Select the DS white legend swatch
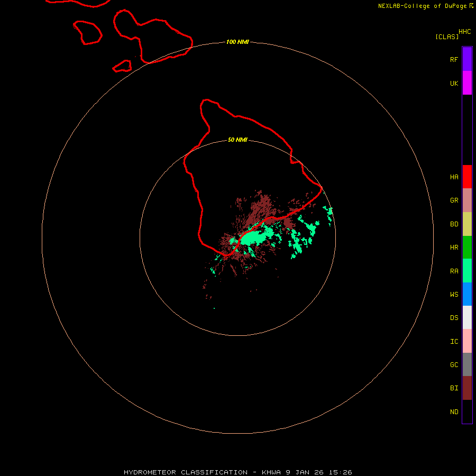The width and height of the screenshot is (476, 476). tap(467, 317)
